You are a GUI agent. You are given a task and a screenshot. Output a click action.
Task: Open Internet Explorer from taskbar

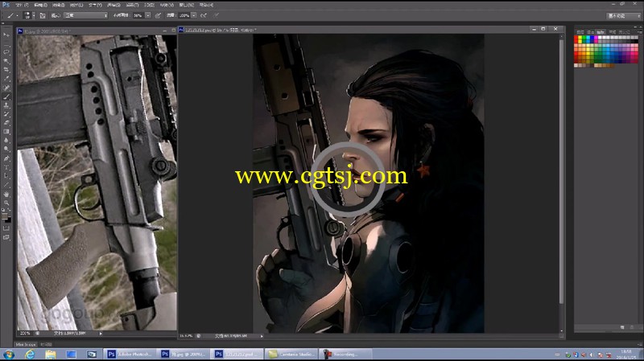point(30,354)
